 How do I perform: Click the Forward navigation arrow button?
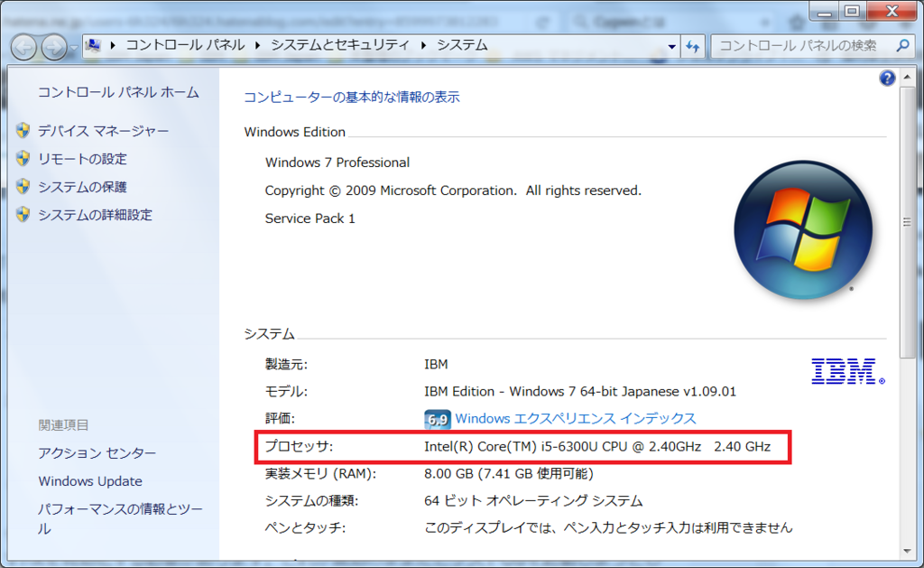tap(54, 47)
